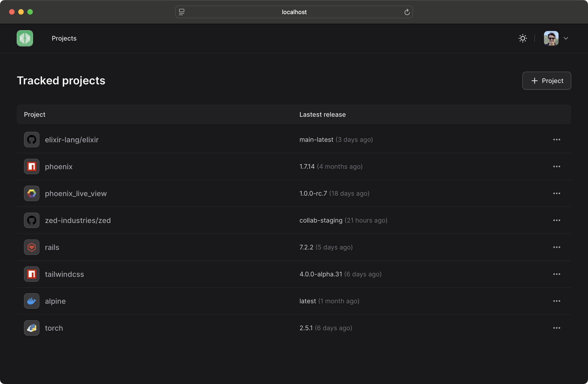Click the rails project row
The width and height of the screenshot is (588, 384).
(x=294, y=247)
